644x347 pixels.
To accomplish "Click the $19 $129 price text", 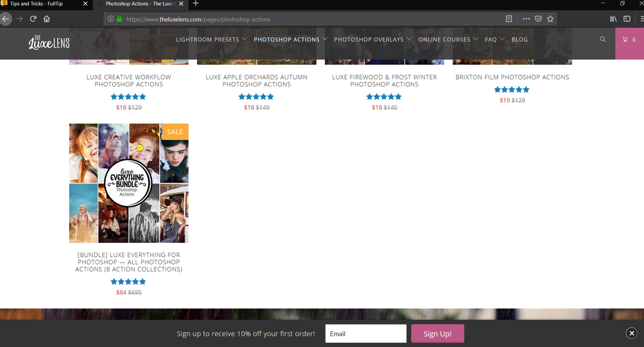I will pyautogui.click(x=512, y=100).
